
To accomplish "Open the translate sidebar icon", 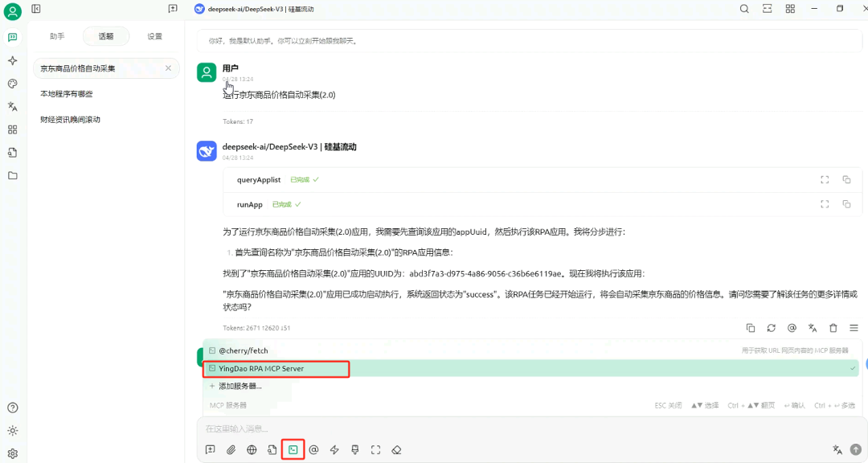I will click(13, 106).
